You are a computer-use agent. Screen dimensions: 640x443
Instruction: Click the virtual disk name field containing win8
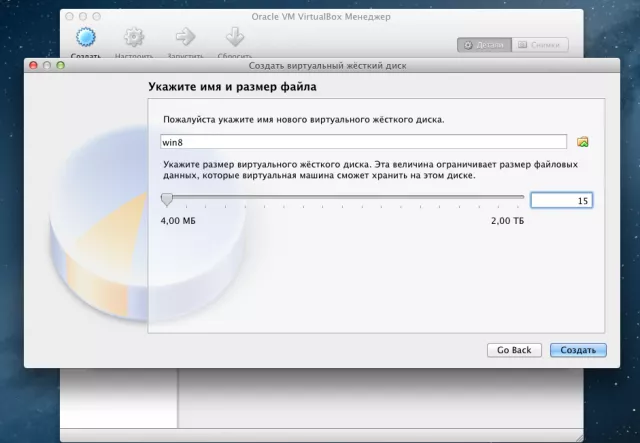coord(363,142)
